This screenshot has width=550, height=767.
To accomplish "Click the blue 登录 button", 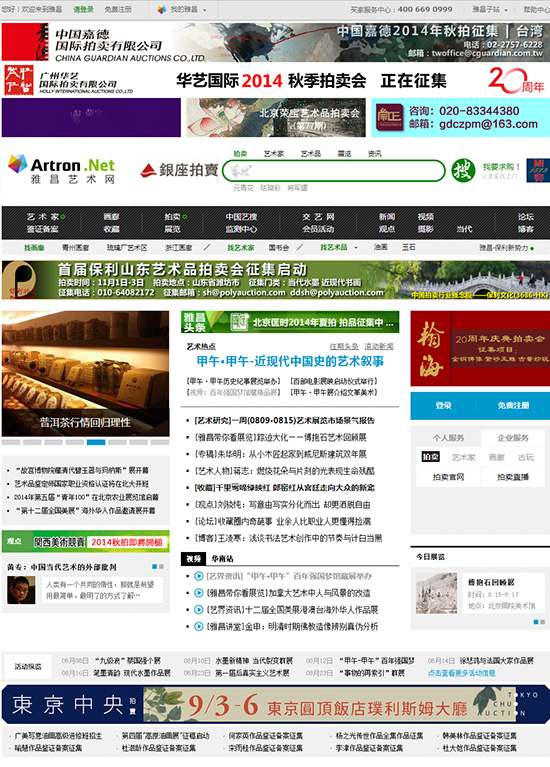I will click(443, 406).
